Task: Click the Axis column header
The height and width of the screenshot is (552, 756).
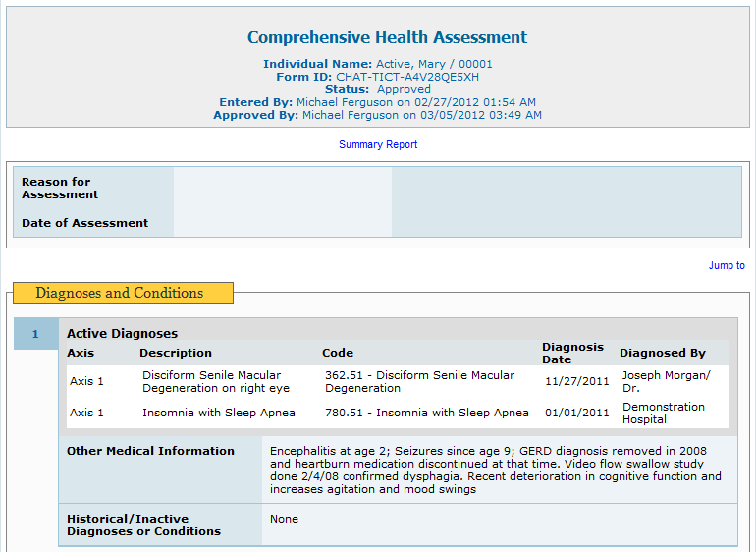Action: 81,353
